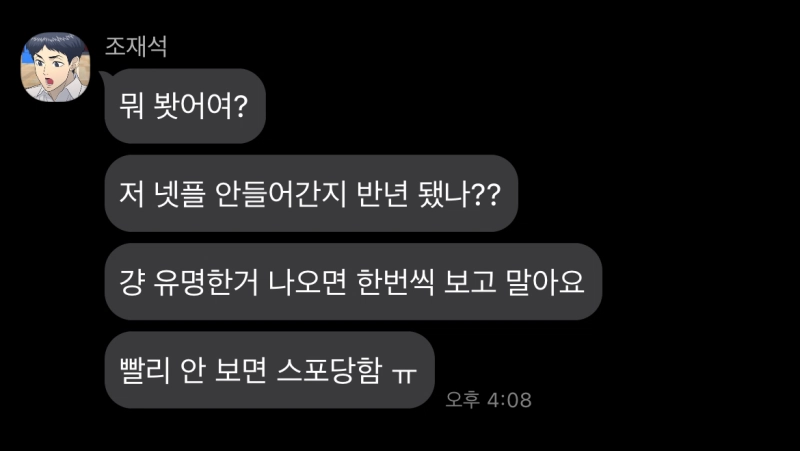Tap the '걍 유명한거 나오면' message bubble

click(x=353, y=282)
